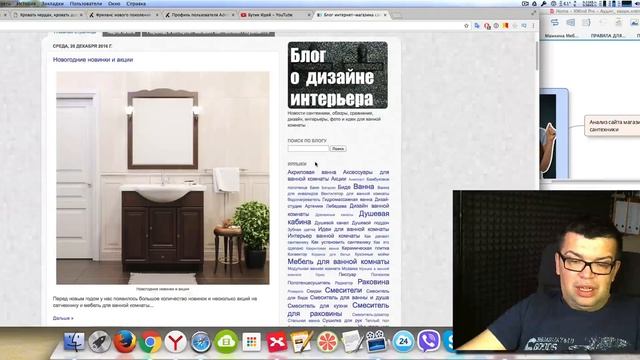Open the 'Керамическая плитка' tag
The height and width of the screenshot is (360, 640).
pyautogui.click(x=365, y=248)
